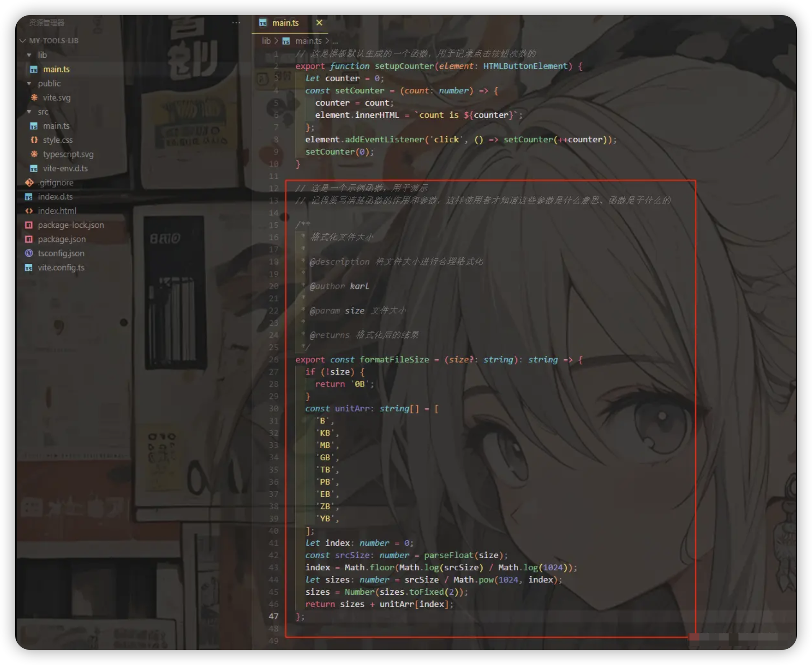Viewport: 812px width, 665px height.
Task: Click addEventListener on line 8
Action: pos(384,139)
